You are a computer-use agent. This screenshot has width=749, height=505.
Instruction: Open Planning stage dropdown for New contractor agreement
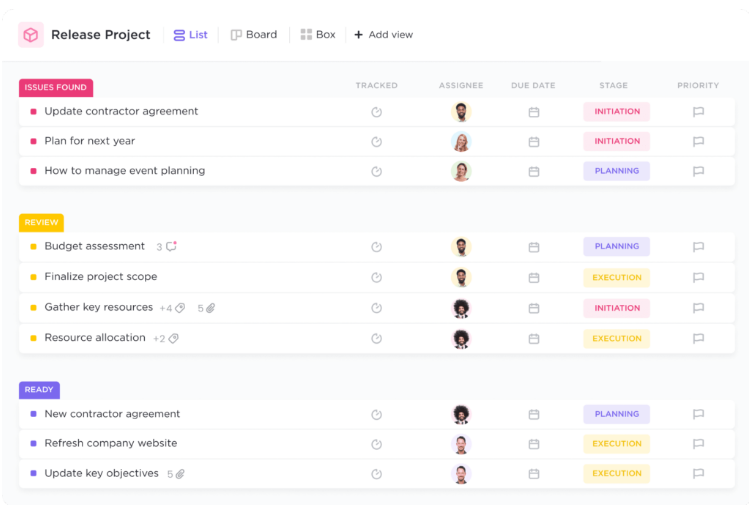click(x=616, y=414)
